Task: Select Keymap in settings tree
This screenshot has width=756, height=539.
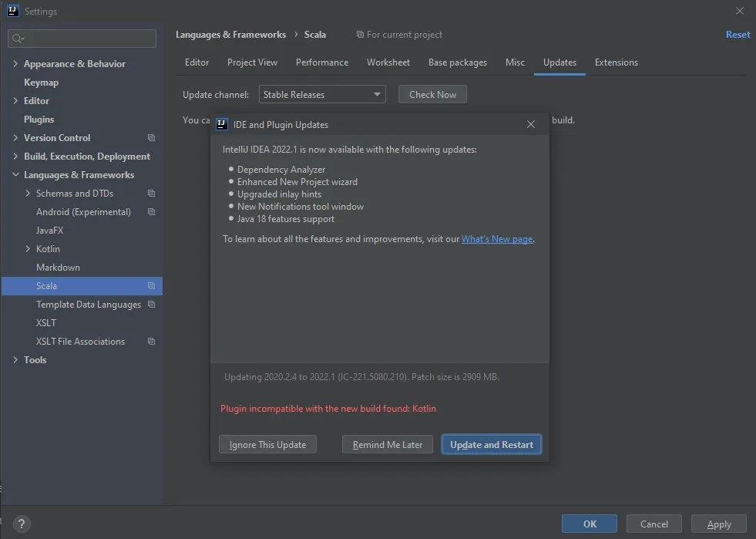Action: (41, 83)
